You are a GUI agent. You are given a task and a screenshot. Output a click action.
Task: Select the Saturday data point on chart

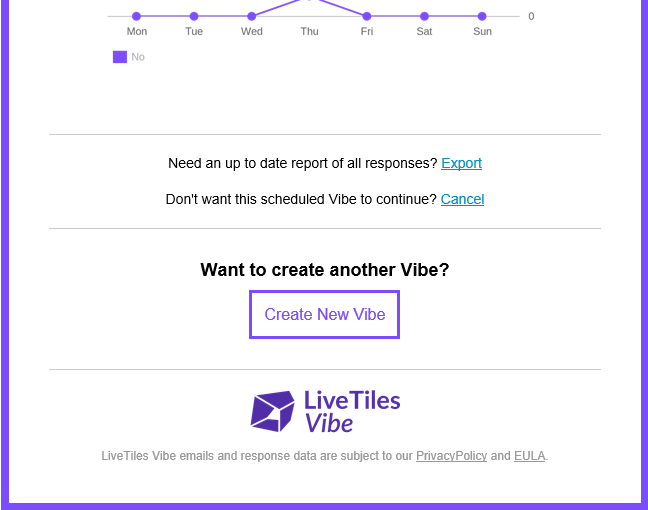(x=424, y=16)
